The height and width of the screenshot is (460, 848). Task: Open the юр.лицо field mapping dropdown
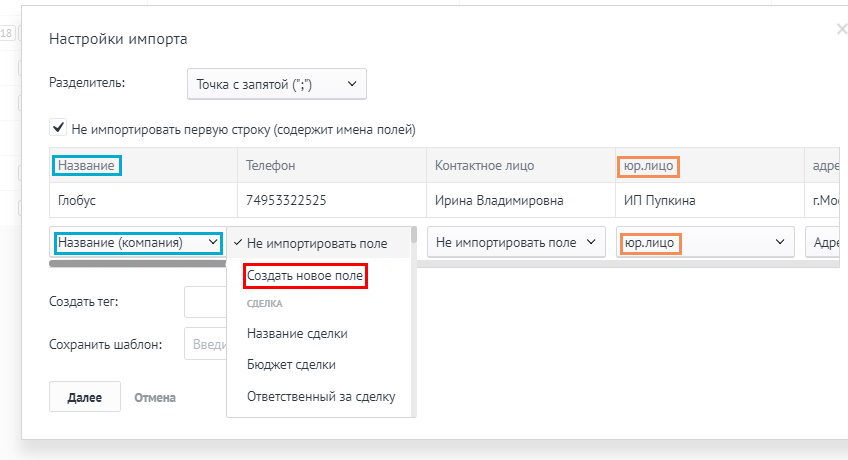click(704, 242)
